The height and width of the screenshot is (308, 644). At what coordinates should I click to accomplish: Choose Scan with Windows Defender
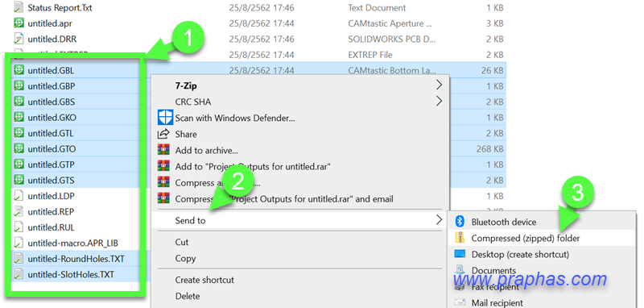click(x=300, y=118)
